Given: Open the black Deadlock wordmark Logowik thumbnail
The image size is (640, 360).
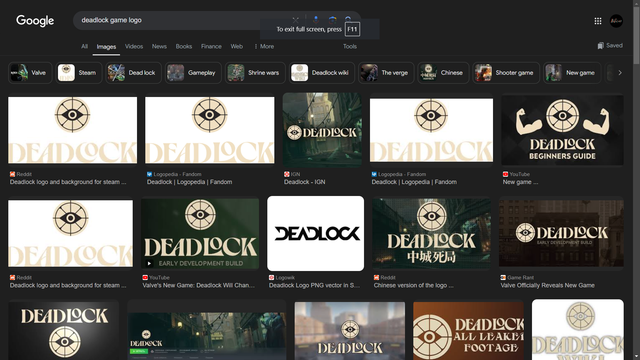Looking at the screenshot, I should [x=316, y=233].
